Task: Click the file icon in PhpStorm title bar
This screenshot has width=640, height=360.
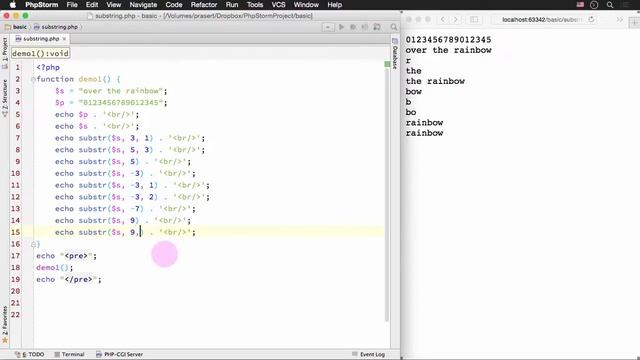Action: click(90, 16)
